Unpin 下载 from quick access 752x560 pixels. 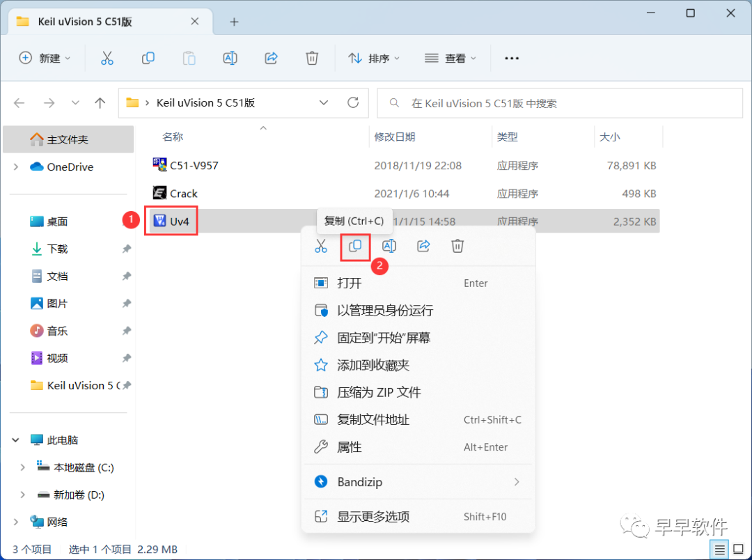pos(127,249)
